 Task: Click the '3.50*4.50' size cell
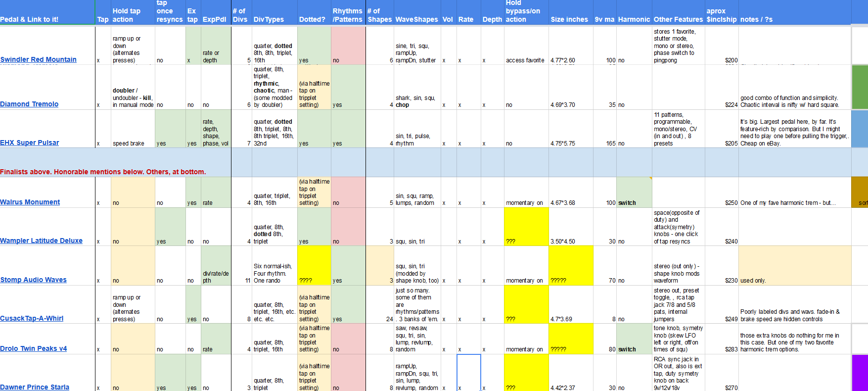pyautogui.click(x=571, y=227)
